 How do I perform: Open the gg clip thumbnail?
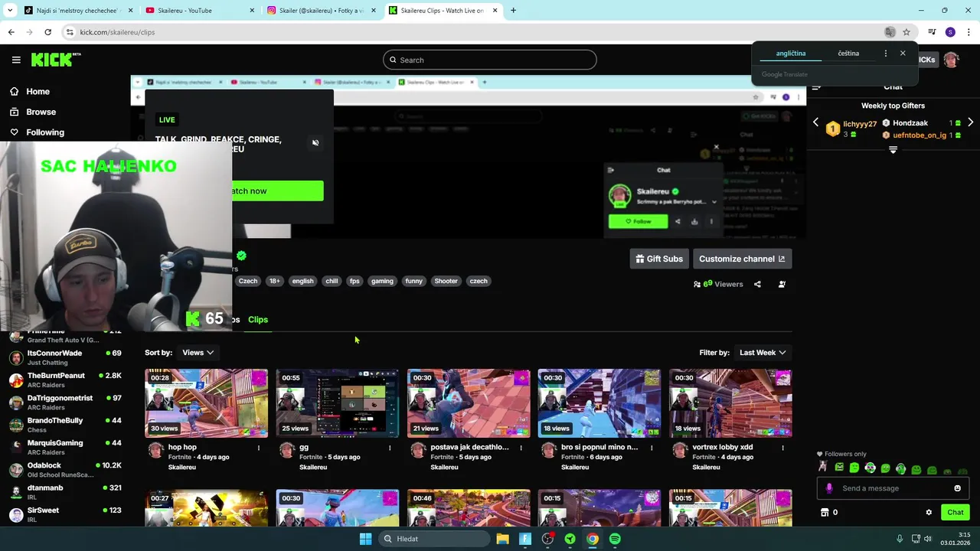337,403
